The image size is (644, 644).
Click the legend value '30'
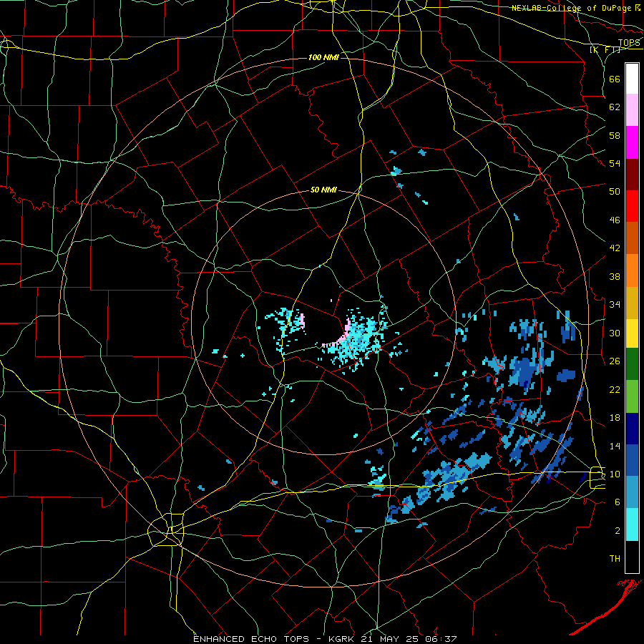(615, 333)
